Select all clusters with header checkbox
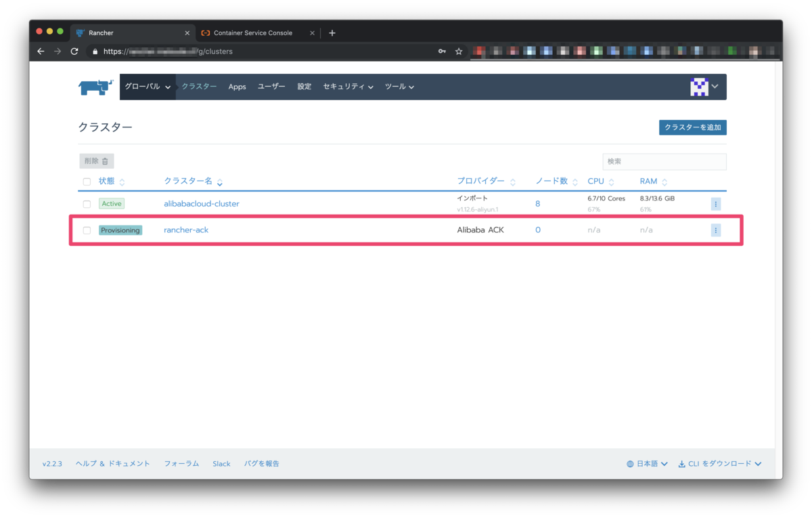 coord(87,181)
